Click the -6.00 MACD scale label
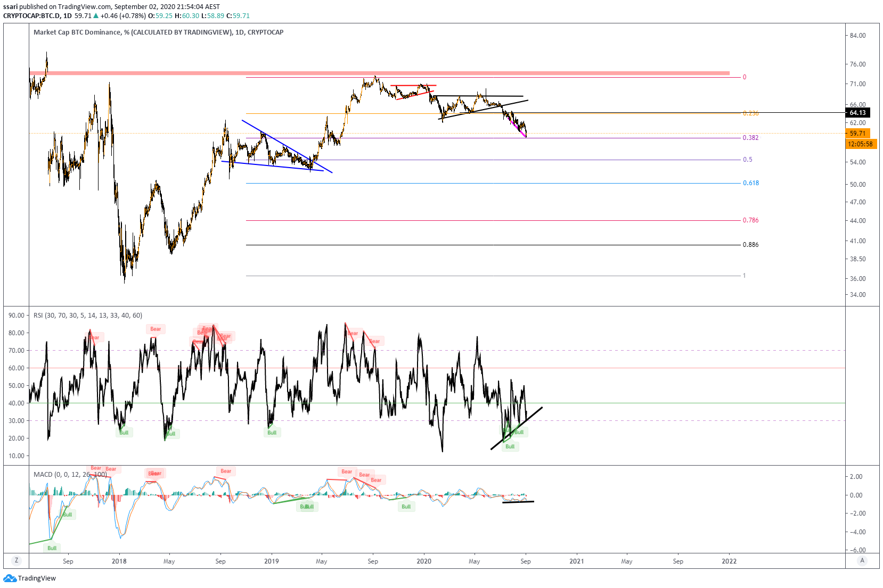The width and height of the screenshot is (883, 588). click(x=856, y=550)
